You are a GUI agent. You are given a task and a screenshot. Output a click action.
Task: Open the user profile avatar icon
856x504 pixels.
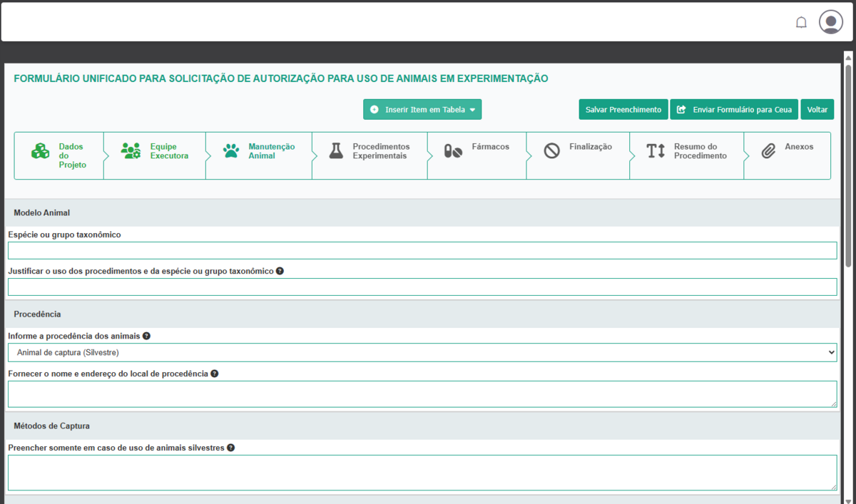point(830,22)
